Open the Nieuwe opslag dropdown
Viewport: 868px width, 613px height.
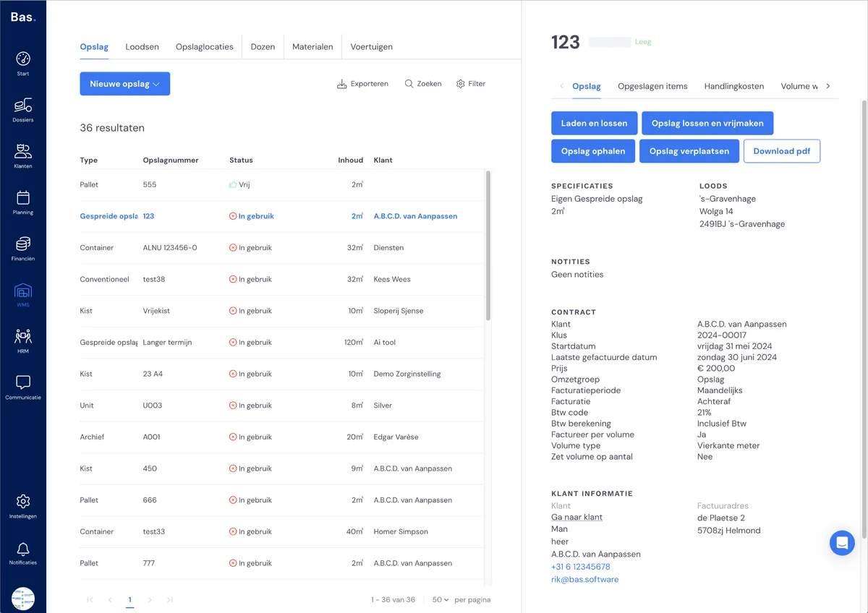124,84
